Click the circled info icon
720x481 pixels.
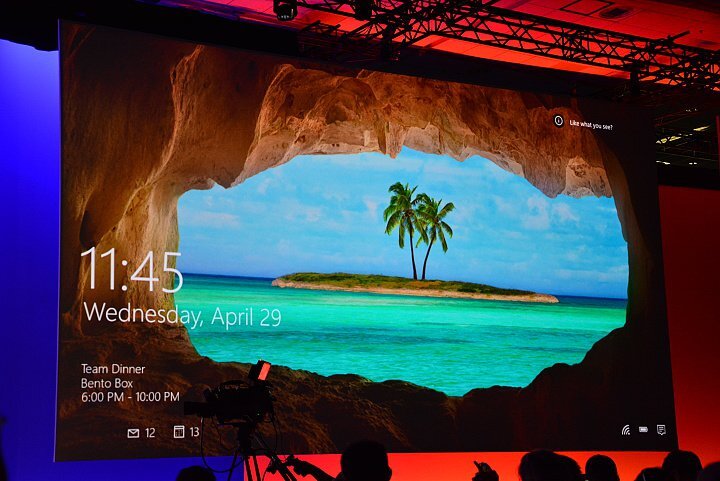pyautogui.click(x=558, y=121)
